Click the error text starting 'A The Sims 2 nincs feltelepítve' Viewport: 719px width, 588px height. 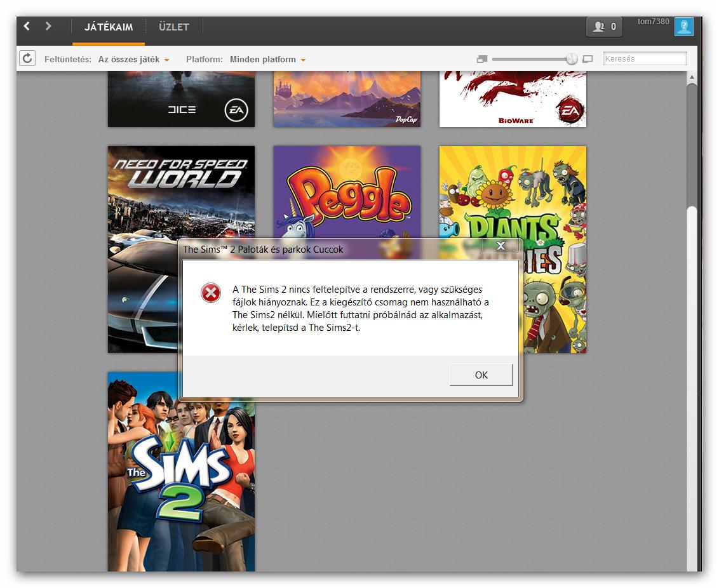click(x=360, y=309)
